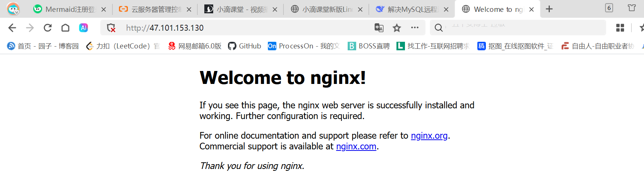Close the Welcome to nginx tab
The width and height of the screenshot is (644, 193).
(532, 10)
